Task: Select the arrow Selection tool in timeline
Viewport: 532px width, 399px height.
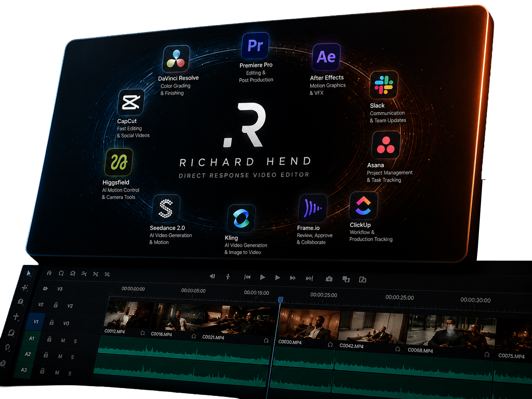Action: [x=29, y=273]
